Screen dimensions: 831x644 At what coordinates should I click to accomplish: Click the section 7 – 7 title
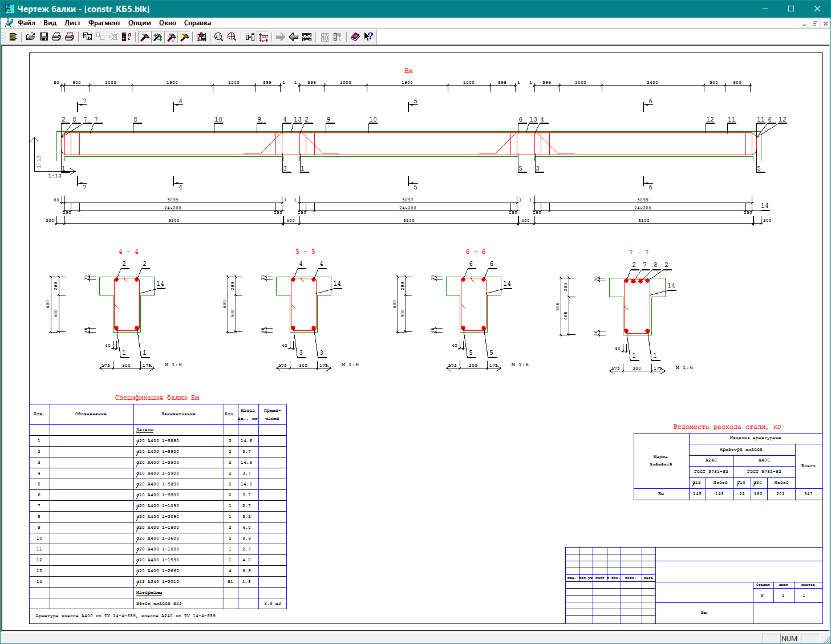pyautogui.click(x=638, y=253)
